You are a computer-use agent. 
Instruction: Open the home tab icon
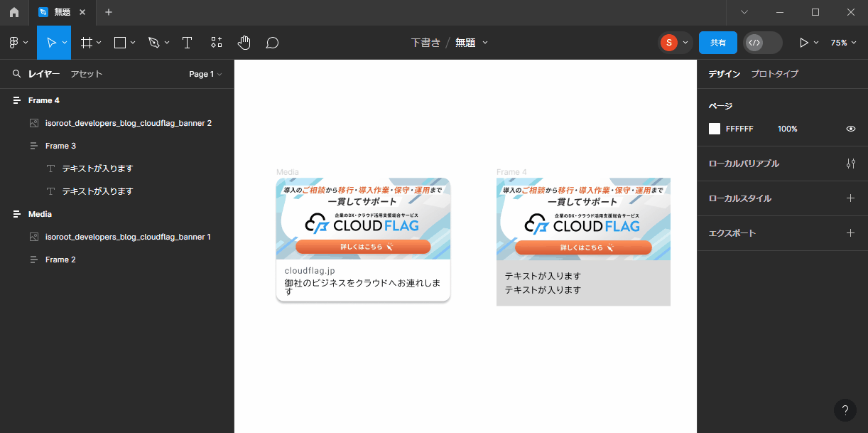[x=14, y=12]
